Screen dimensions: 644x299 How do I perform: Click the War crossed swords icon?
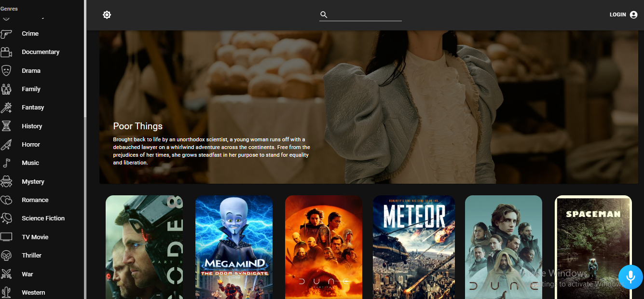point(6,274)
